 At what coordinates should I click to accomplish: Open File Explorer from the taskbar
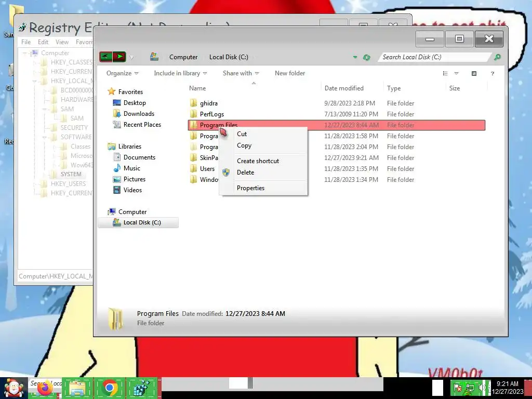tap(77, 388)
